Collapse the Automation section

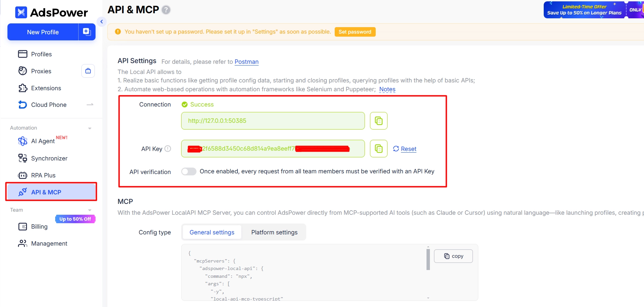tap(90, 128)
